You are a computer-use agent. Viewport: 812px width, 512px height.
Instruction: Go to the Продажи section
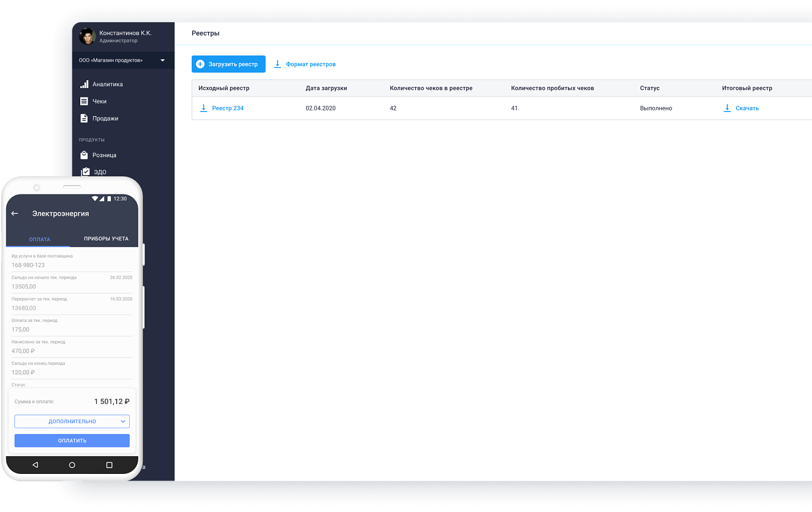tap(105, 118)
